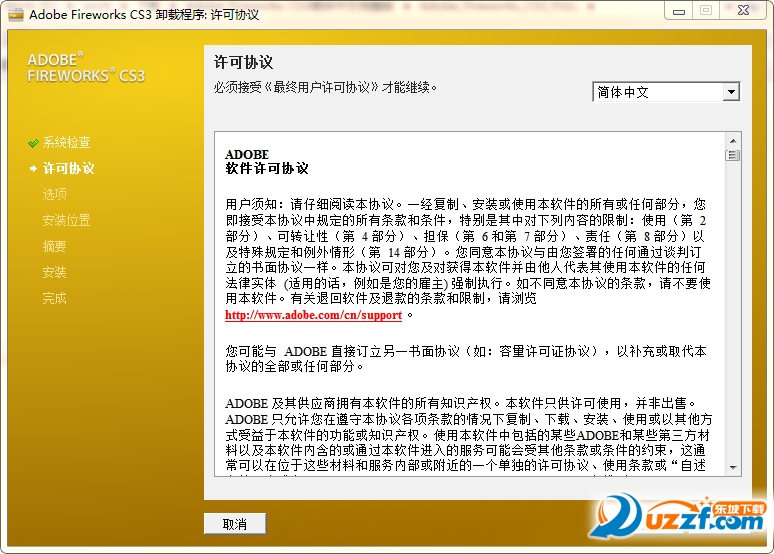Select the 摘要 step in sidebar
774x554 pixels.
[x=54, y=246]
